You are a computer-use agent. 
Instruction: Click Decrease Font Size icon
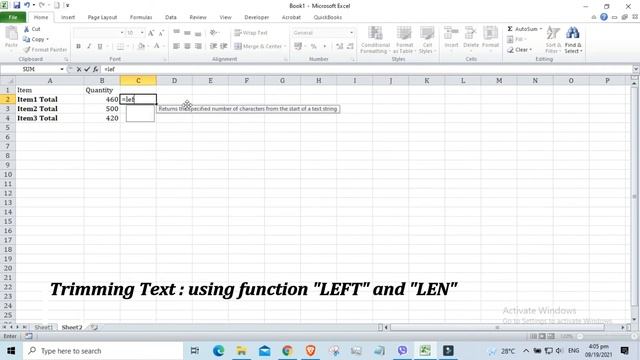pyautogui.click(x=161, y=33)
